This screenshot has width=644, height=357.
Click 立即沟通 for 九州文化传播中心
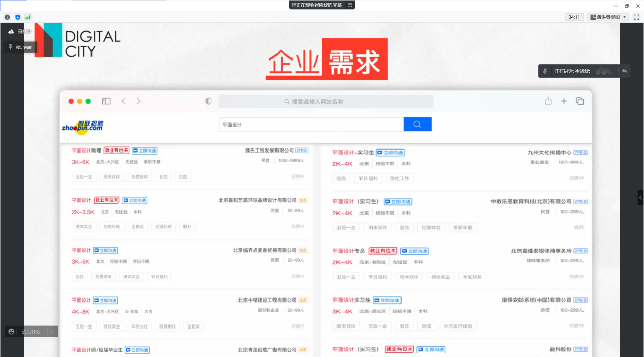pyautogui.click(x=391, y=152)
